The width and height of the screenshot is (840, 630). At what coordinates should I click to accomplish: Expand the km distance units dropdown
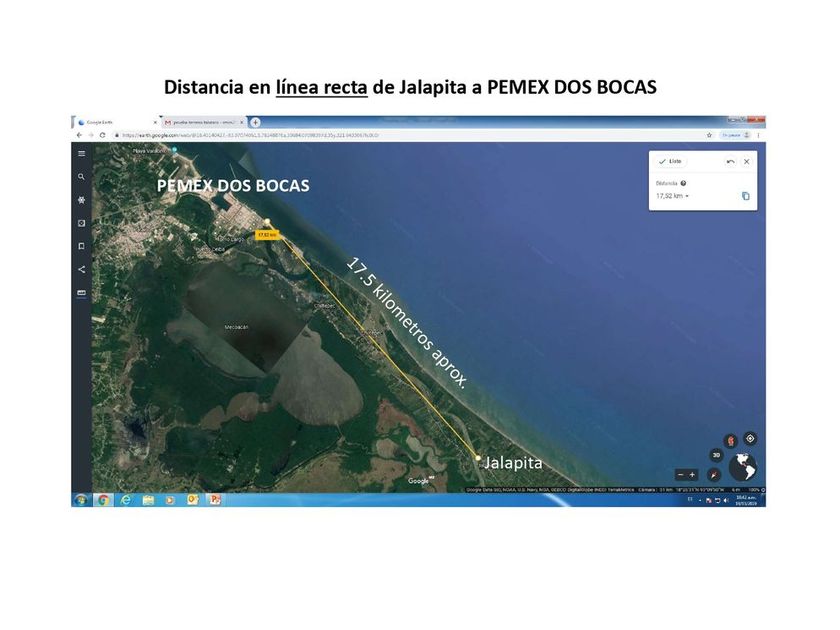pos(687,196)
